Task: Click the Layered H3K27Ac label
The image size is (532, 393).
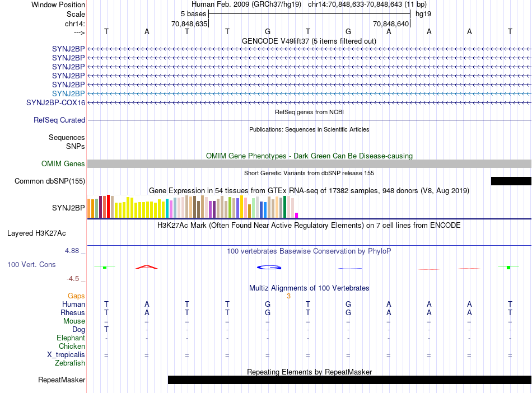Action: click(36, 233)
